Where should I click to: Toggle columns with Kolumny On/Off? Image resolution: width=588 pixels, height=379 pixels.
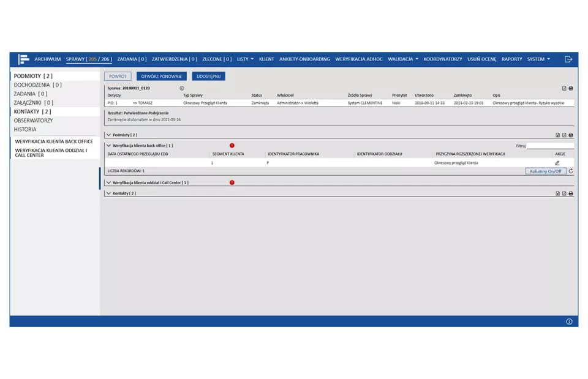546,171
